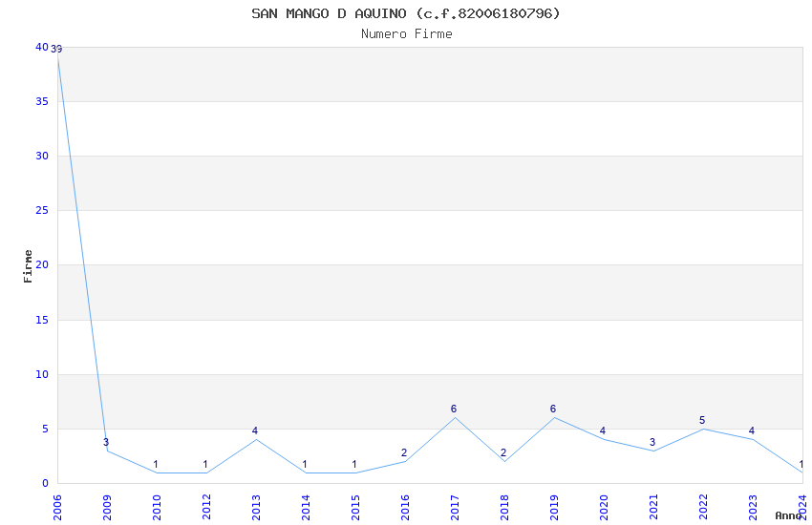The width and height of the screenshot is (812, 525).
Task: Select the 2021 year label
Action: coord(654,508)
